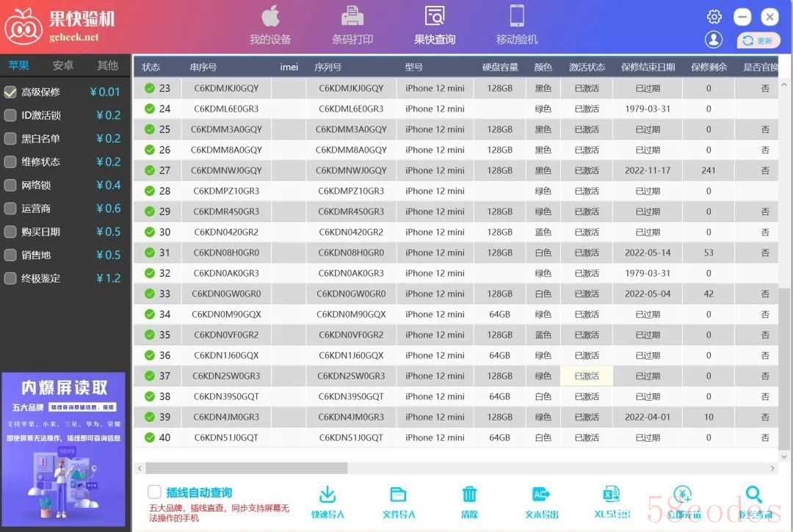Click the vertical scrollbar thumb
The image size is (793, 532).
784,368
